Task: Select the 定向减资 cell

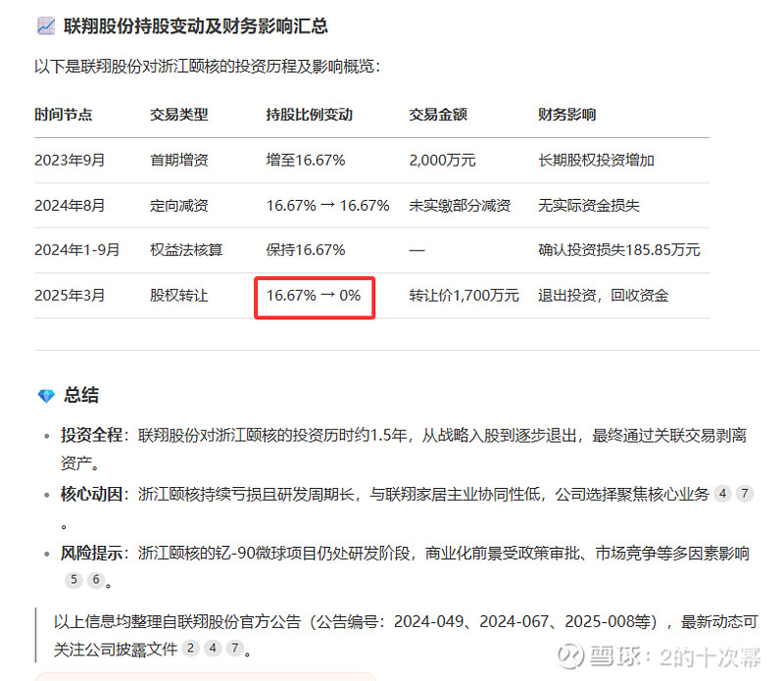Action: (x=179, y=206)
